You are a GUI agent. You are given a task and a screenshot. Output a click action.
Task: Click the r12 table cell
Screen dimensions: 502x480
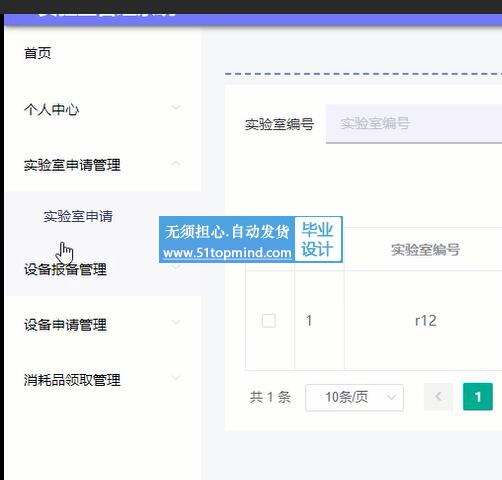(426, 321)
